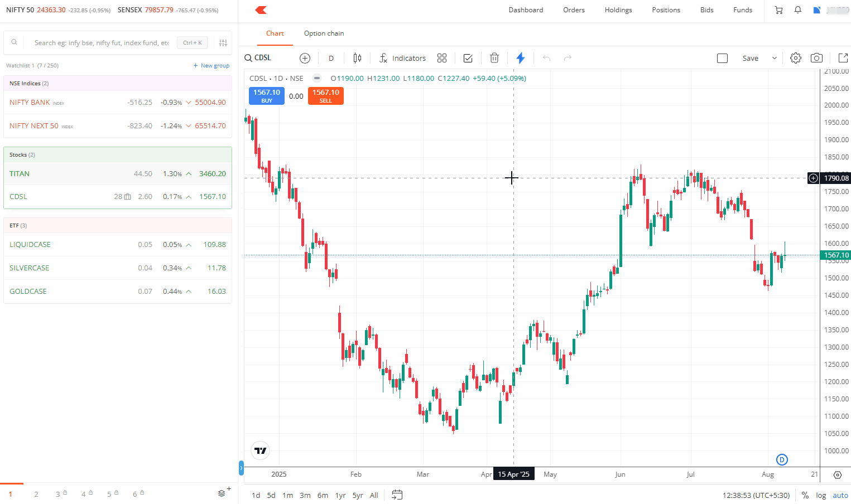
Task: Click the watchlist search input field
Action: (102, 42)
